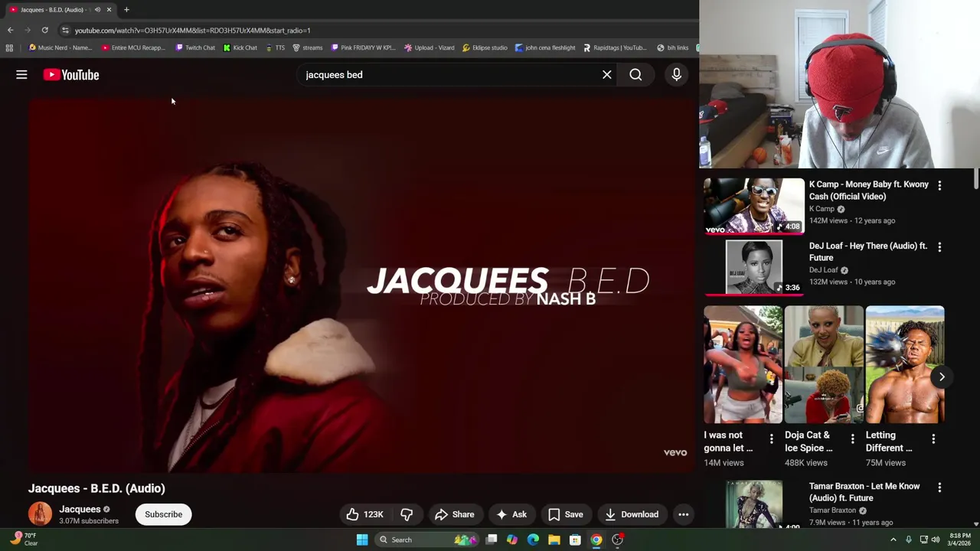This screenshot has height=551, width=980.
Task: Like the video with 123K thumbs-up
Action: pos(364,514)
